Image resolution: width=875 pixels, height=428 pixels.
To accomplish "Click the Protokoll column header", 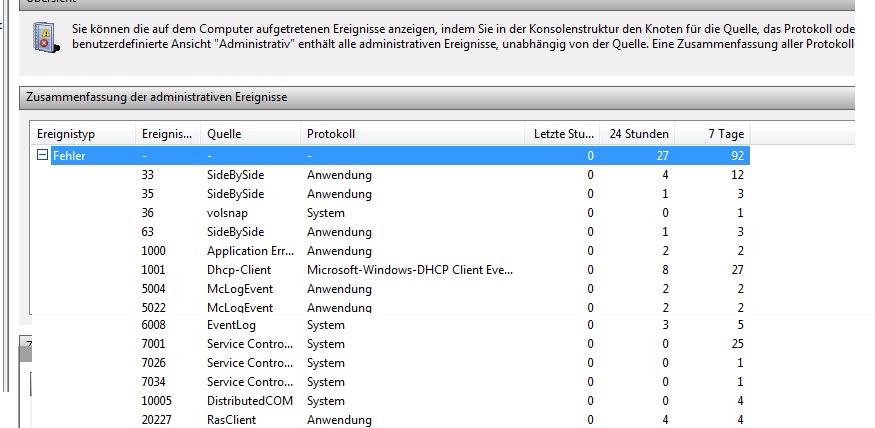I will pyautogui.click(x=412, y=133).
